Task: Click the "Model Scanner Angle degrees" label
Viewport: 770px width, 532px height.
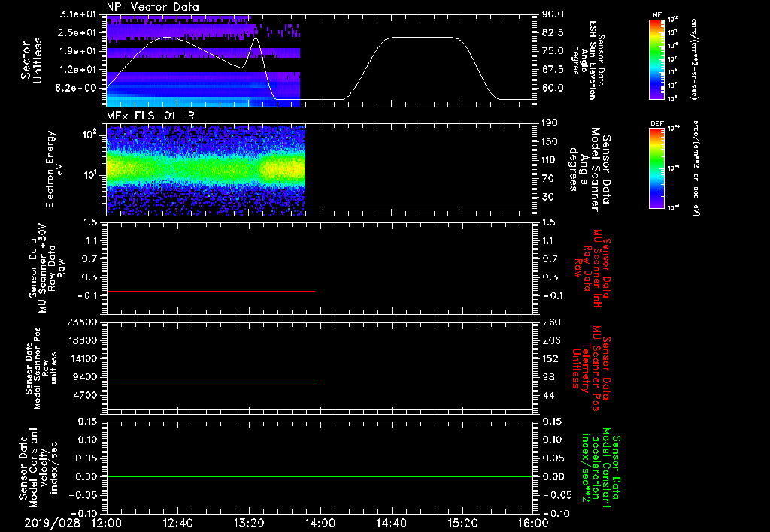Action: pyautogui.click(x=590, y=170)
